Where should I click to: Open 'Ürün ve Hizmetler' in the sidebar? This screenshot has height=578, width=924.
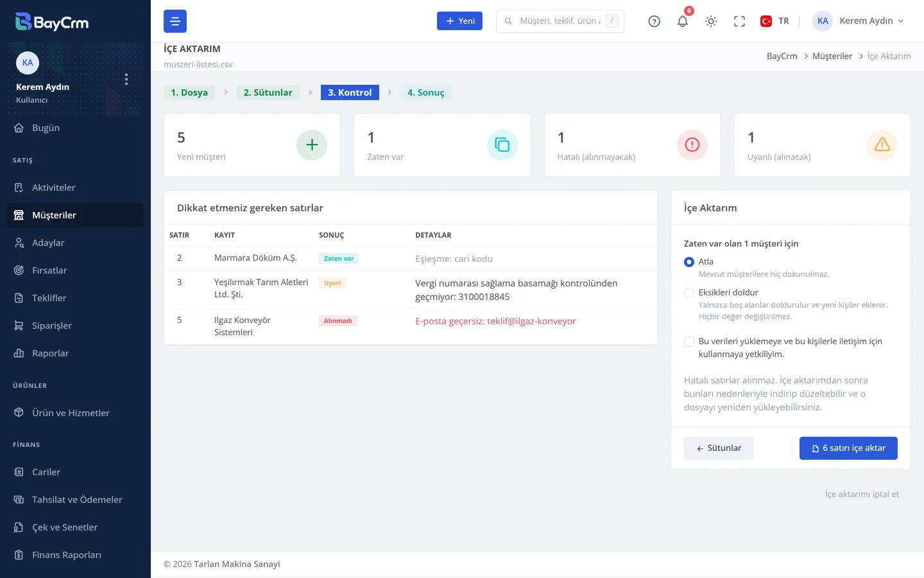click(x=75, y=413)
